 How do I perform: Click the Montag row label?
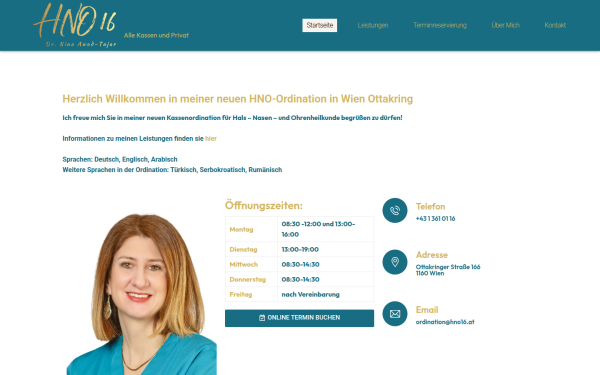tap(241, 230)
